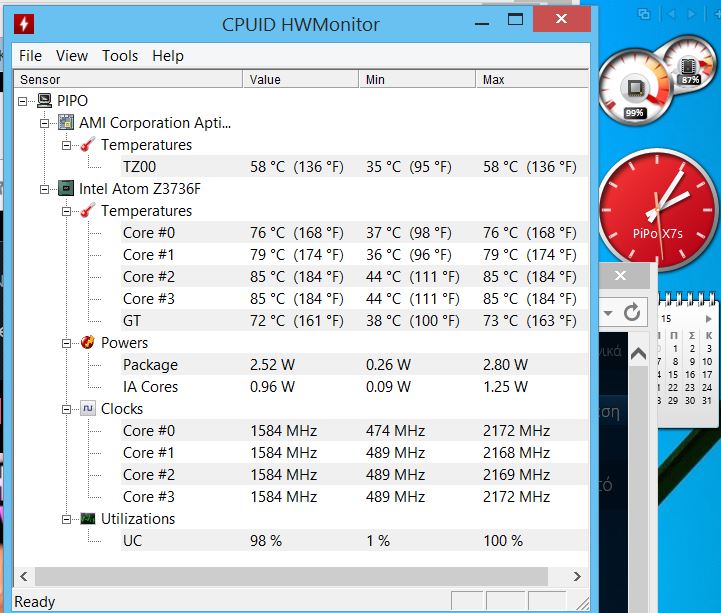721x613 pixels.
Task: Click the AMI Corporation motherboard icon
Action: pos(66,122)
